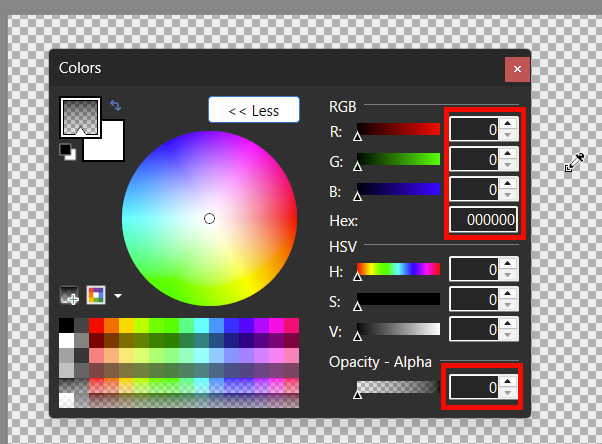Decrease R value with down arrow
Screen dimensions: 602x444
[508, 135]
